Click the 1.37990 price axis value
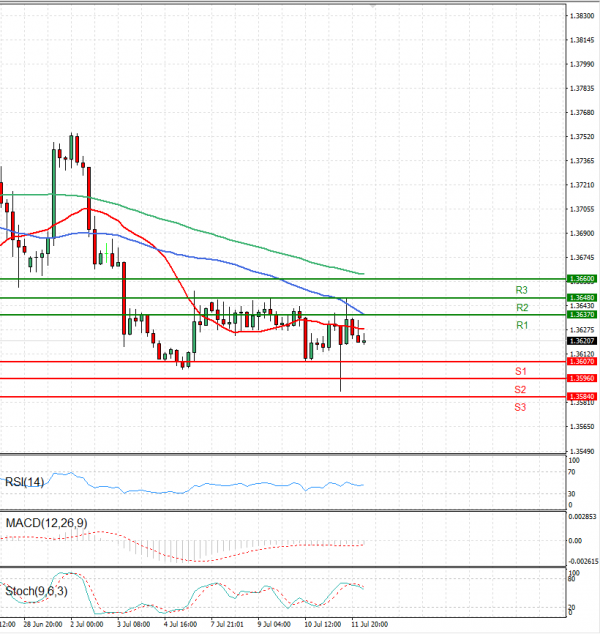 [582, 64]
